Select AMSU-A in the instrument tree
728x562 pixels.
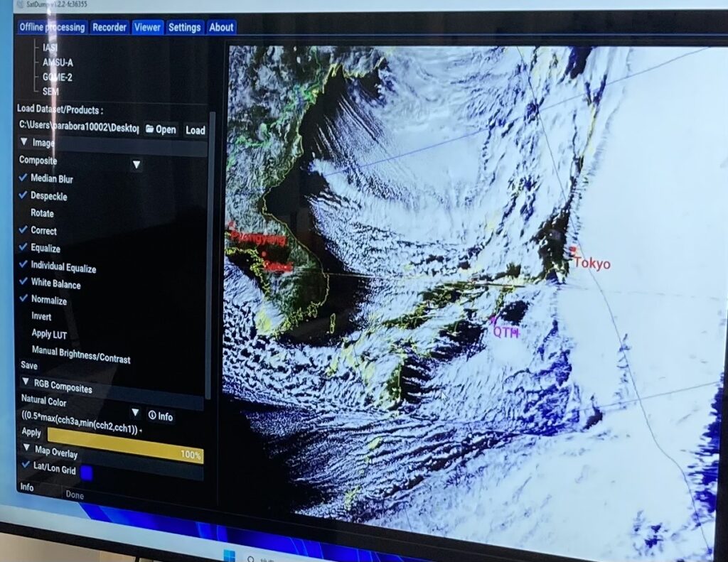coord(58,63)
